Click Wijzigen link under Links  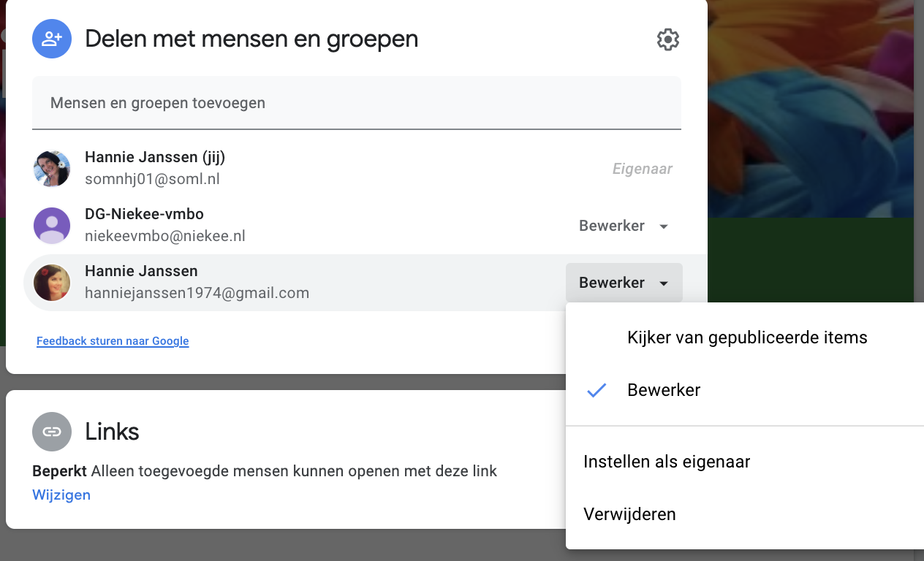tap(61, 495)
